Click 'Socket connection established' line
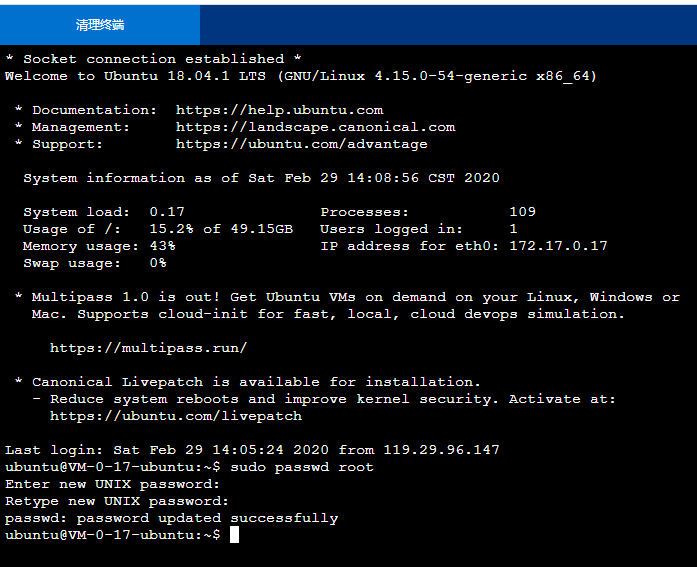 click(153, 59)
